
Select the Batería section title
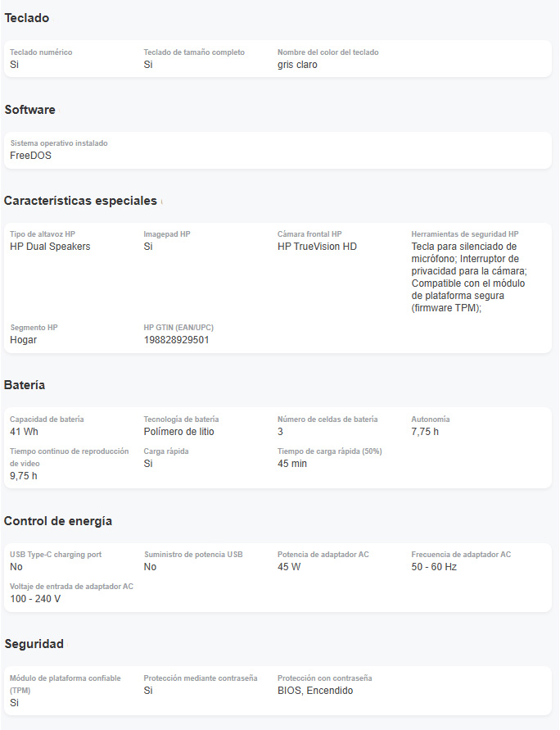tap(25, 385)
